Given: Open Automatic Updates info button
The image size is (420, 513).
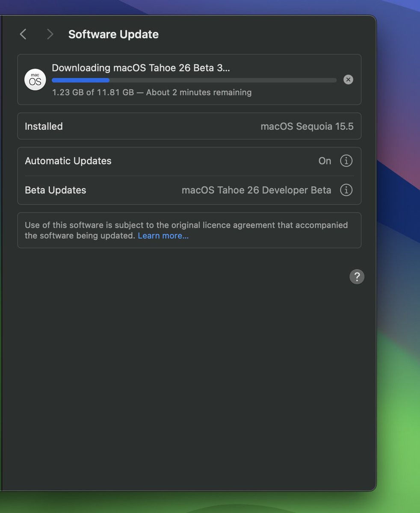Looking at the screenshot, I should (x=346, y=161).
